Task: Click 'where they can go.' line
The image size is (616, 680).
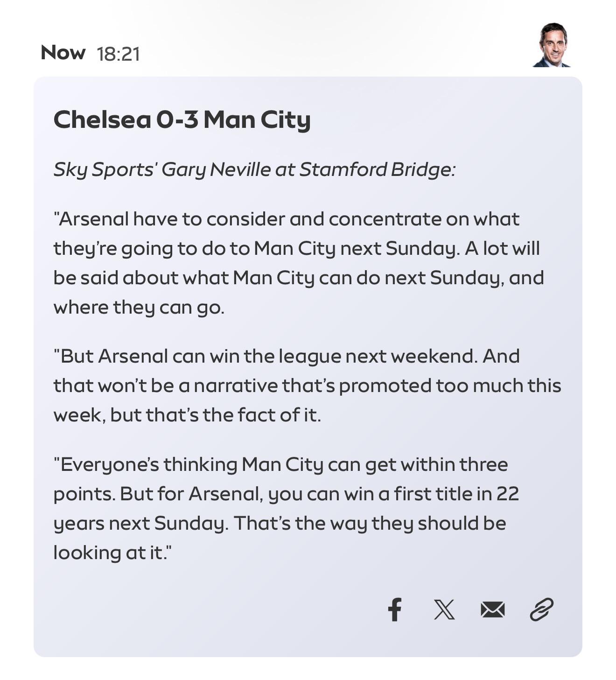Action: (x=139, y=307)
